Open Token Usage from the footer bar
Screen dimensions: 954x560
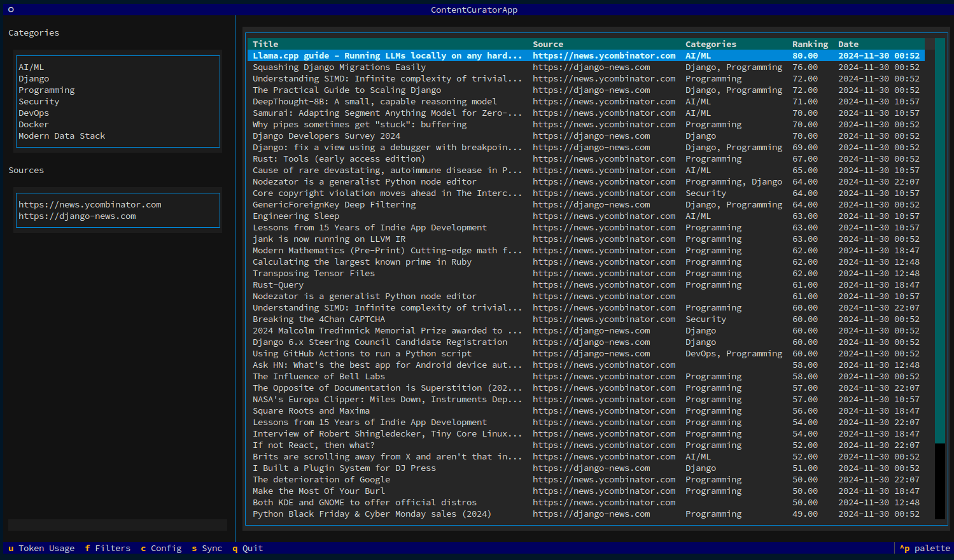[x=41, y=548]
